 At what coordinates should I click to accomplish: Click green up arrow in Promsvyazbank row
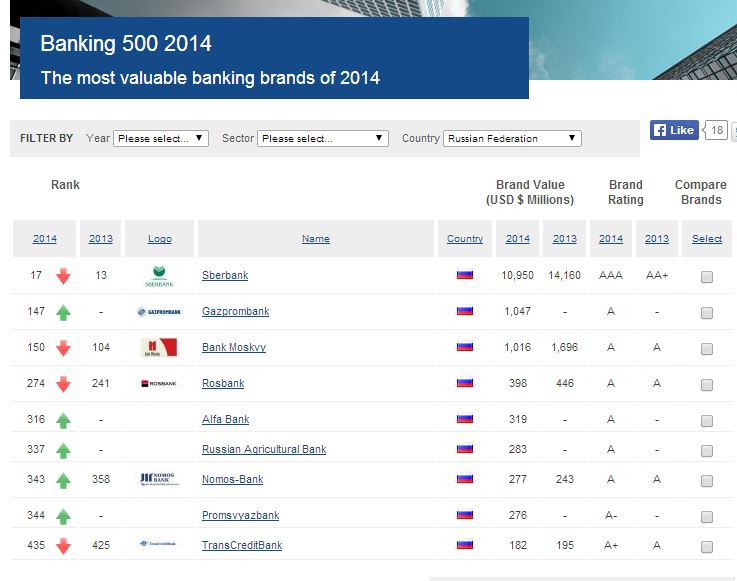point(63,516)
